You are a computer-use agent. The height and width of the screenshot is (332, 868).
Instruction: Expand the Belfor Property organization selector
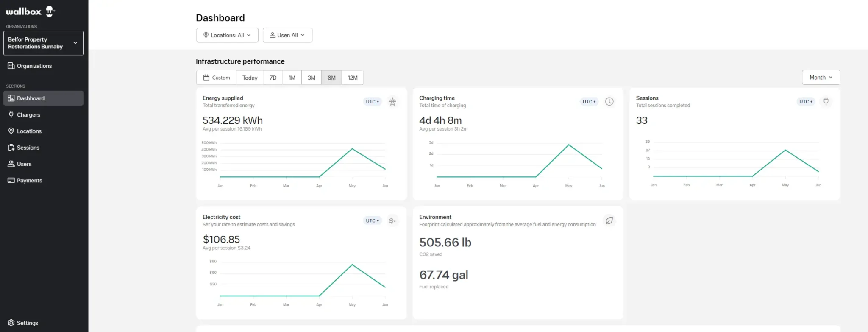[x=44, y=43]
